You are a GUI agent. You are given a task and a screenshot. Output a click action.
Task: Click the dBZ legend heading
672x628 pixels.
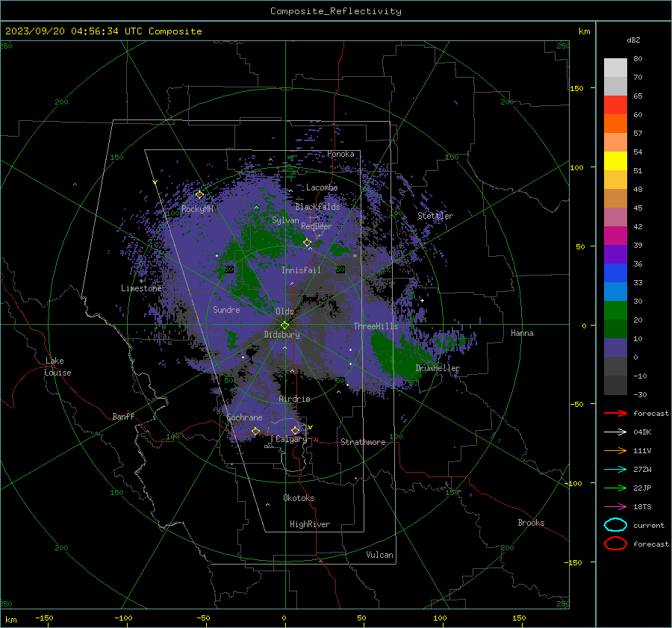click(x=633, y=40)
